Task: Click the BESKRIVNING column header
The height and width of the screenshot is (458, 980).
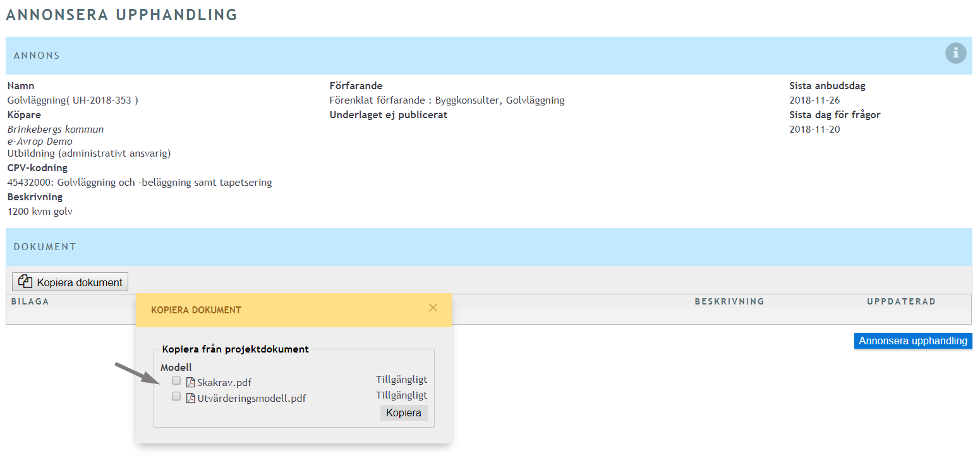Action: click(729, 301)
